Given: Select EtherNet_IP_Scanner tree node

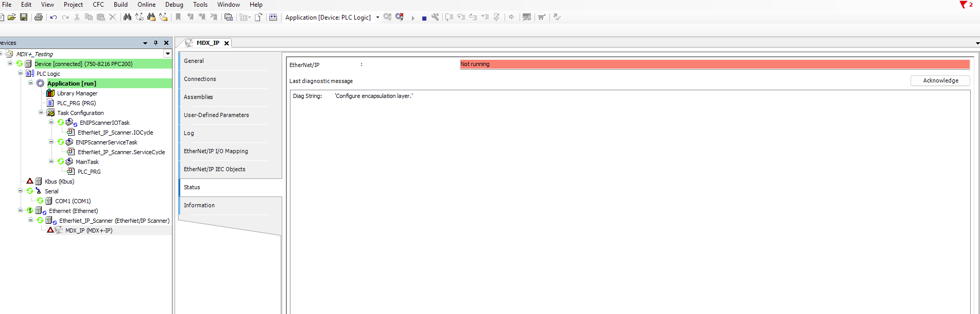Looking at the screenshot, I should coord(114,221).
